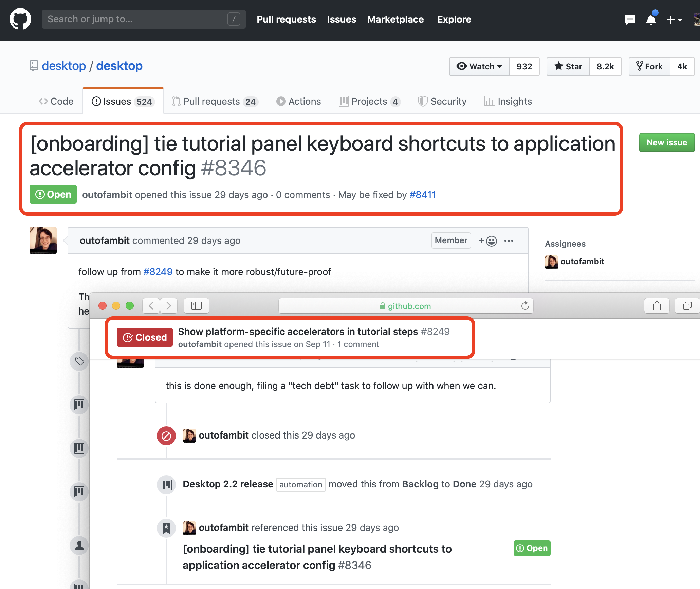This screenshot has width=700, height=589.
Task: Reload the github.com page in Safari
Action: point(525,306)
